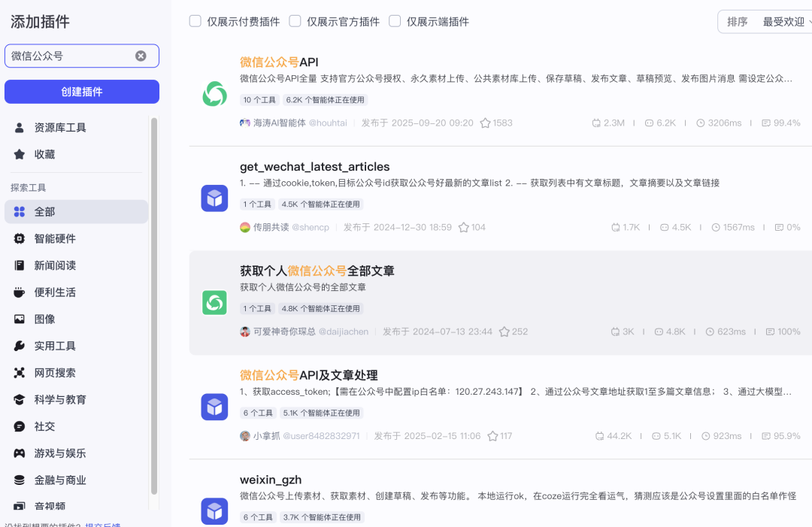
Task: Click the 923ms clock icon
Action: tap(706, 436)
